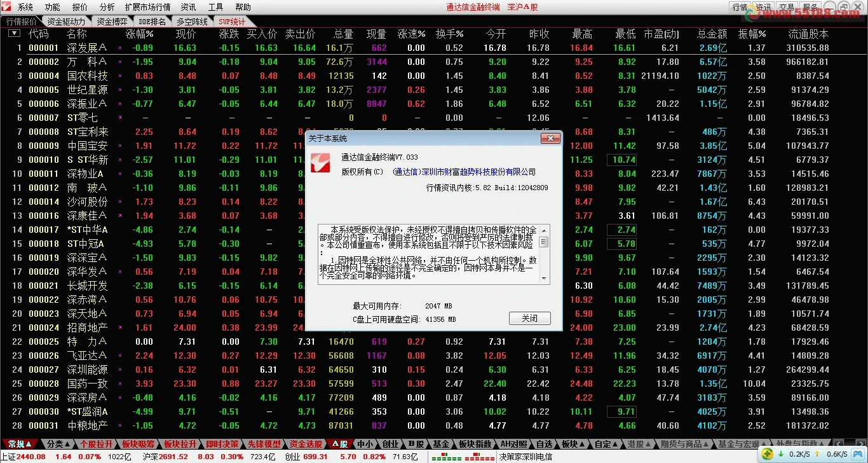
Task: Click the scroll-up arrow in the About text box
Action: 544,230
